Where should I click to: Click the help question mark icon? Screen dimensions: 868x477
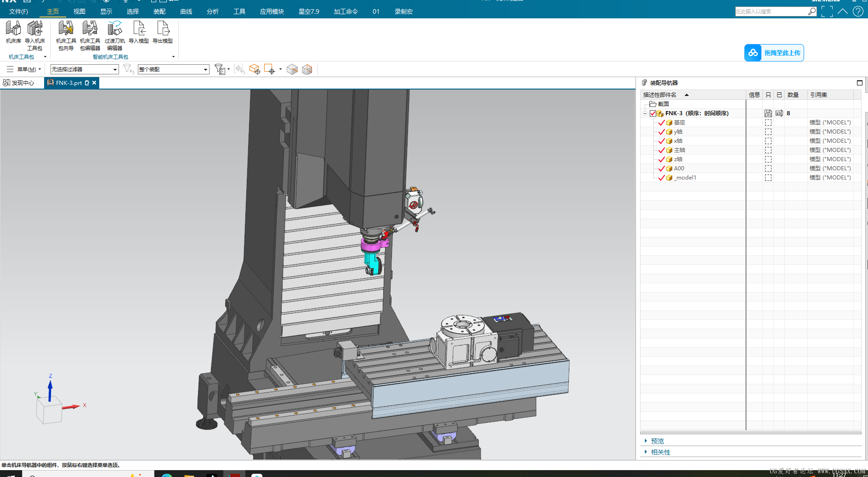click(858, 11)
